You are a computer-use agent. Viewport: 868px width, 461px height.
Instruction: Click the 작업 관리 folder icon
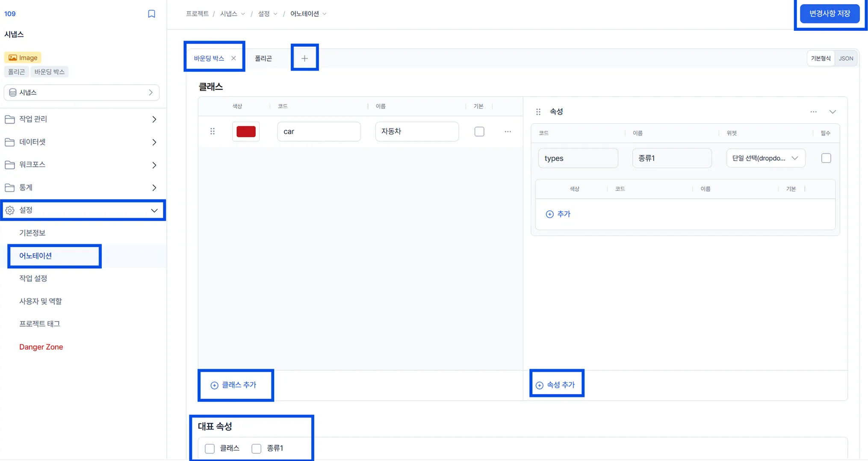point(9,119)
